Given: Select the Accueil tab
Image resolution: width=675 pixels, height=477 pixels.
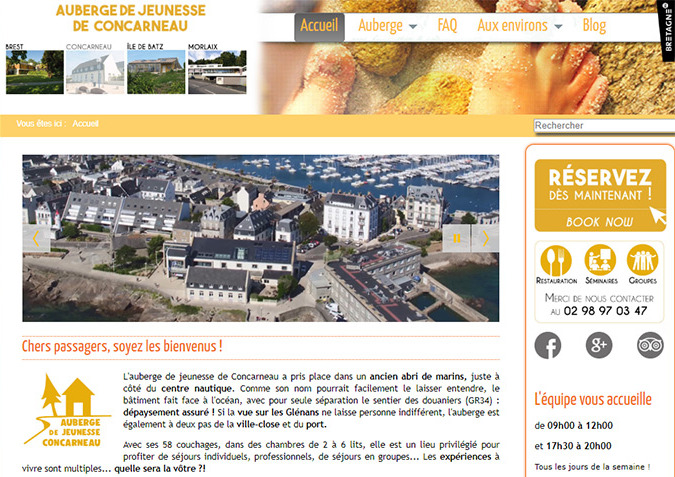Looking at the screenshot, I should click(319, 25).
